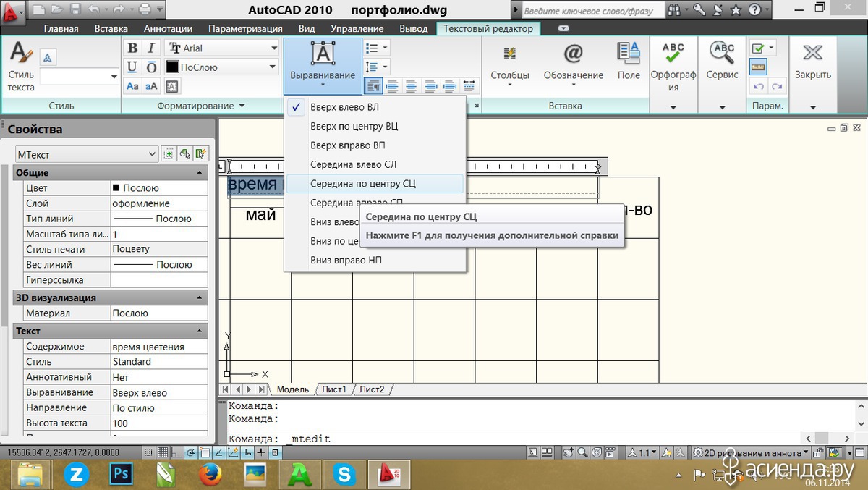The width and height of the screenshot is (868, 490).
Task: Click the Help question mark icon
Action: [754, 11]
